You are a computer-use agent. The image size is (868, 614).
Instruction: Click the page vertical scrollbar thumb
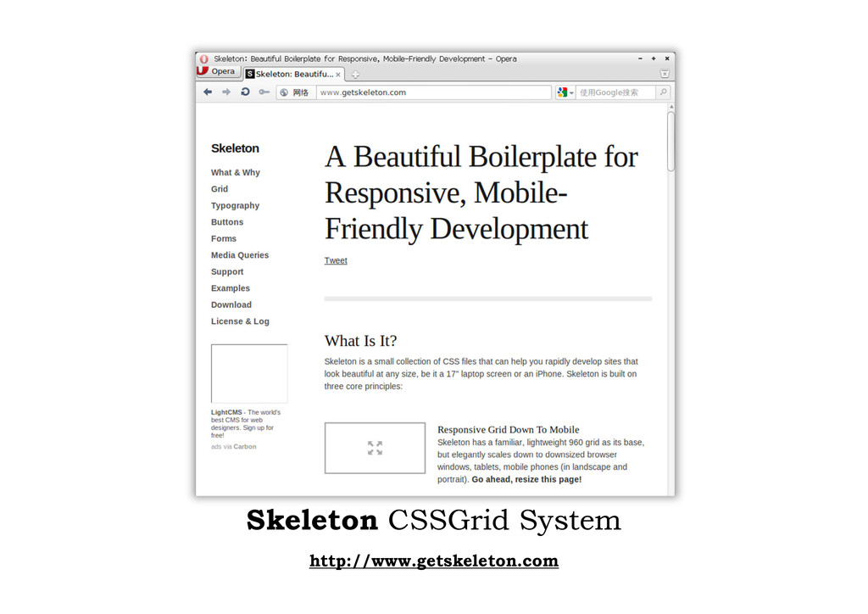coord(671,141)
